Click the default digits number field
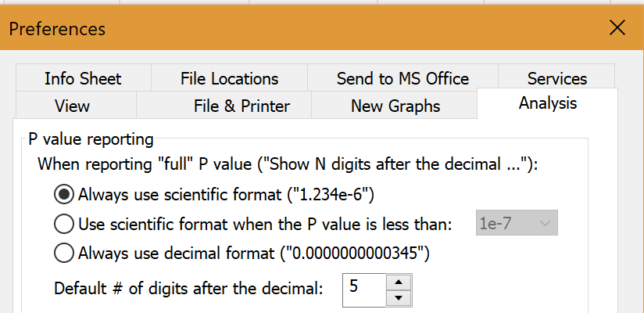 (x=364, y=288)
